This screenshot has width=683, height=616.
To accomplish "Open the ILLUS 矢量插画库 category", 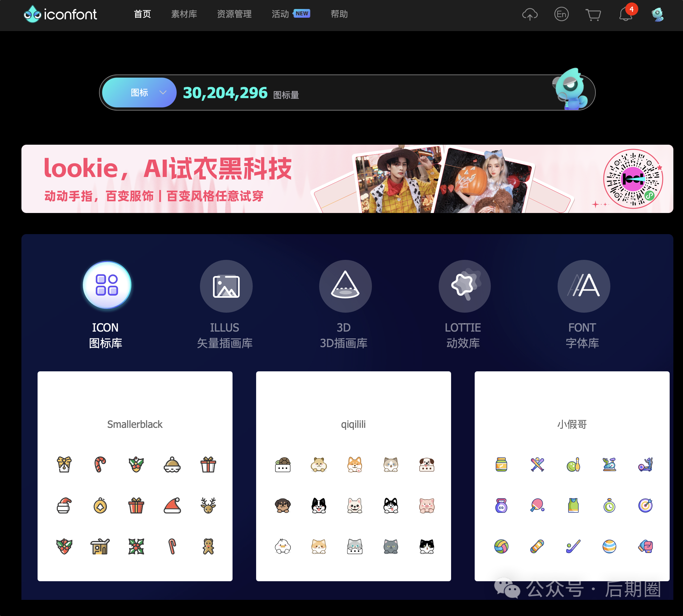I will point(226,285).
